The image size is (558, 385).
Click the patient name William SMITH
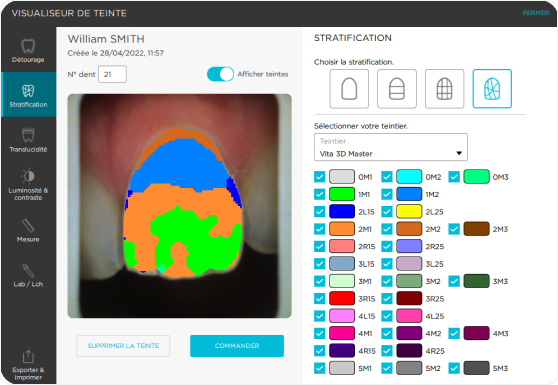click(x=106, y=39)
